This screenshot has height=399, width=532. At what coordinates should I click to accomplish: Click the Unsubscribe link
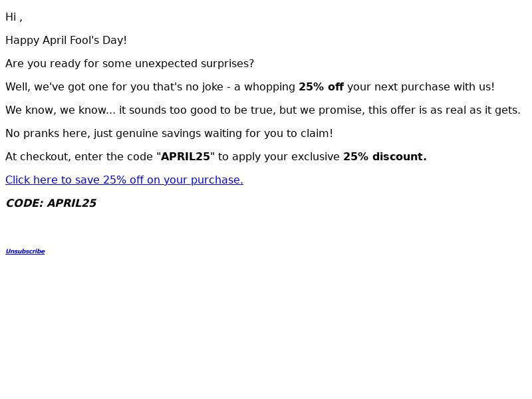25,251
